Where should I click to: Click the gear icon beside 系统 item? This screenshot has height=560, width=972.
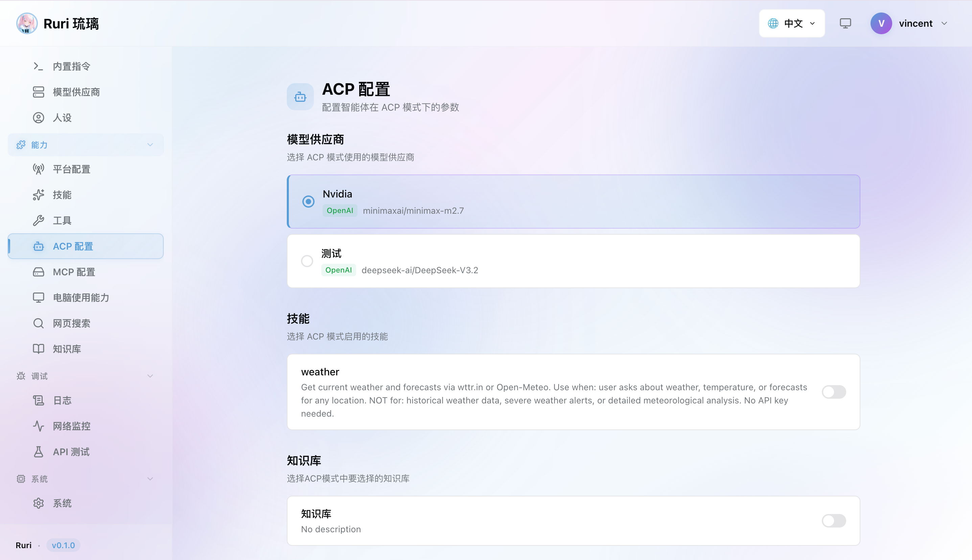coord(38,503)
